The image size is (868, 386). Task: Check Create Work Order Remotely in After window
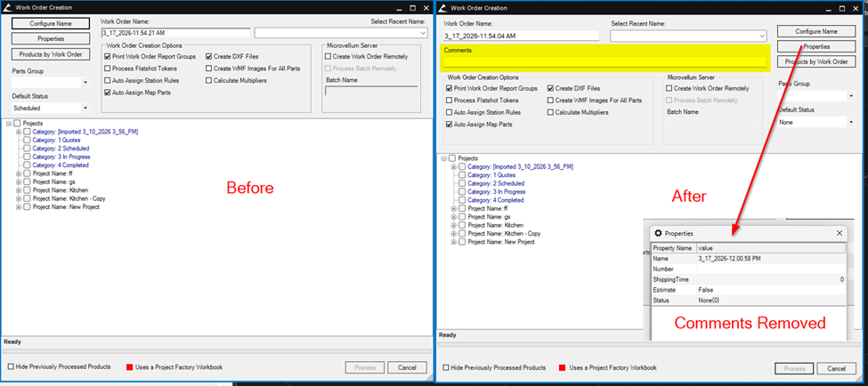pyautogui.click(x=670, y=88)
